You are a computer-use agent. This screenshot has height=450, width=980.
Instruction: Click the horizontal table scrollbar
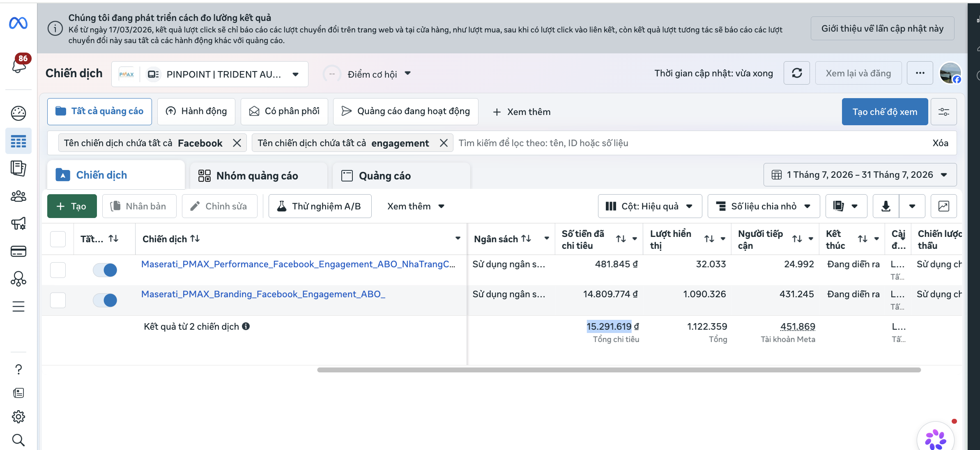[619, 370]
